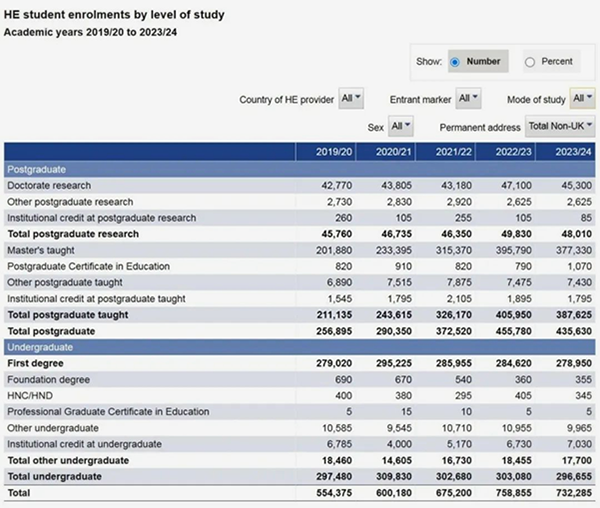Expand the Entrant marker dropdown
This screenshot has height=508, width=600.
468,99
